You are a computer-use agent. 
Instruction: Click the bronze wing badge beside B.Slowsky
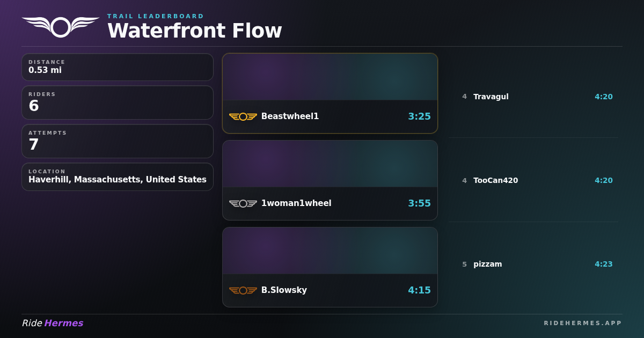tap(243, 290)
